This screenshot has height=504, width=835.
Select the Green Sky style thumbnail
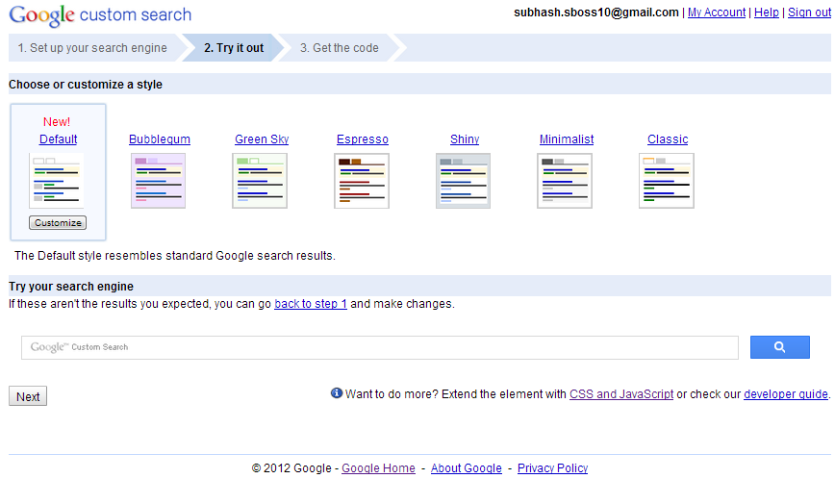pyautogui.click(x=260, y=181)
